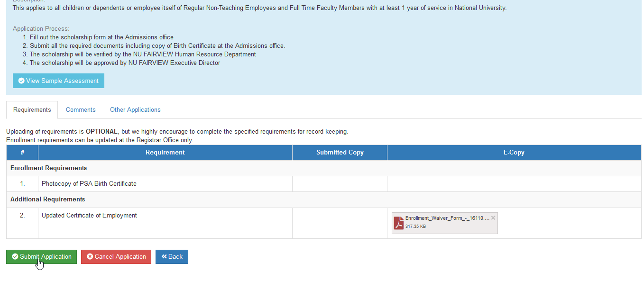Click the PDF icon of uploaded waiver form
This screenshot has width=644, height=281.
click(x=399, y=223)
